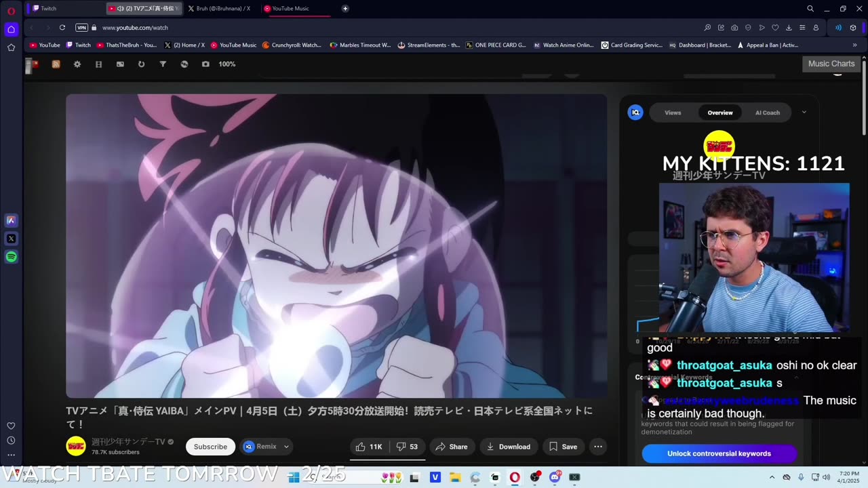Open the Opera menu logo
The image size is (868, 488).
tap(11, 12)
